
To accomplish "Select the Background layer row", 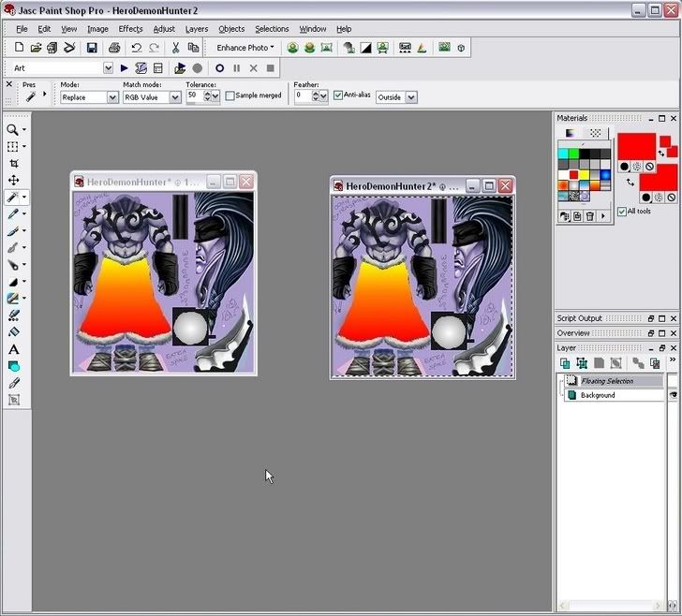I will click(614, 395).
